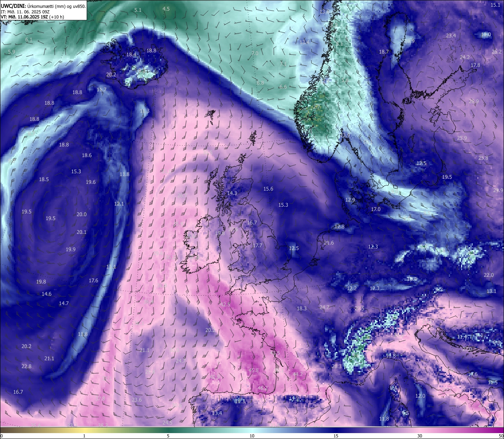Click the 26.2 value label

497,52
